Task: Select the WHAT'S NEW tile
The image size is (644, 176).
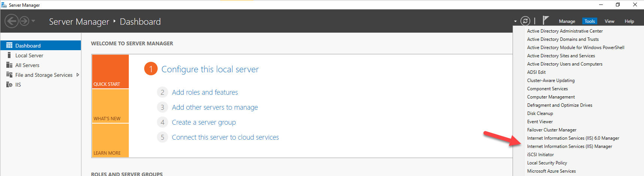Action: coord(110,106)
